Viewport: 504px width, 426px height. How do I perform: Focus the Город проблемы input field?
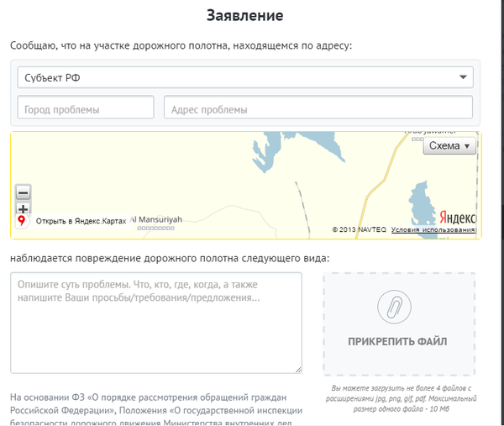tap(86, 108)
